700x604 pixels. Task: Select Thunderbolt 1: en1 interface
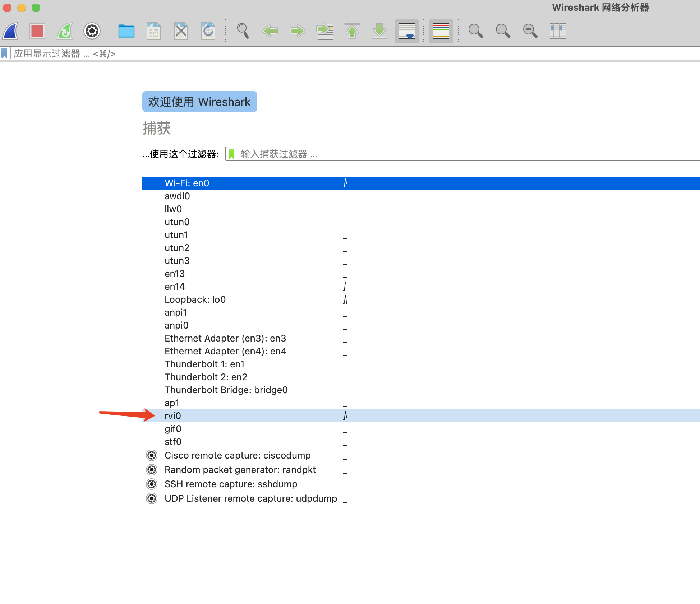pyautogui.click(x=421, y=364)
